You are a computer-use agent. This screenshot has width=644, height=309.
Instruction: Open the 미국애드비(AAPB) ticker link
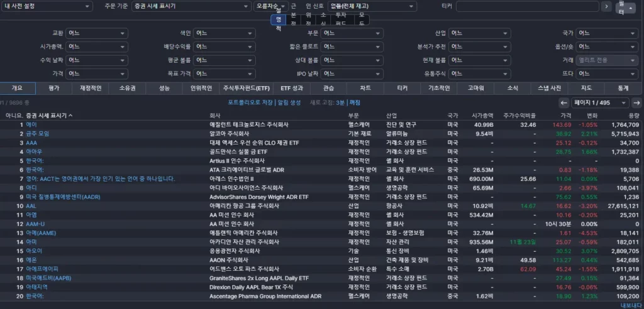point(48,278)
